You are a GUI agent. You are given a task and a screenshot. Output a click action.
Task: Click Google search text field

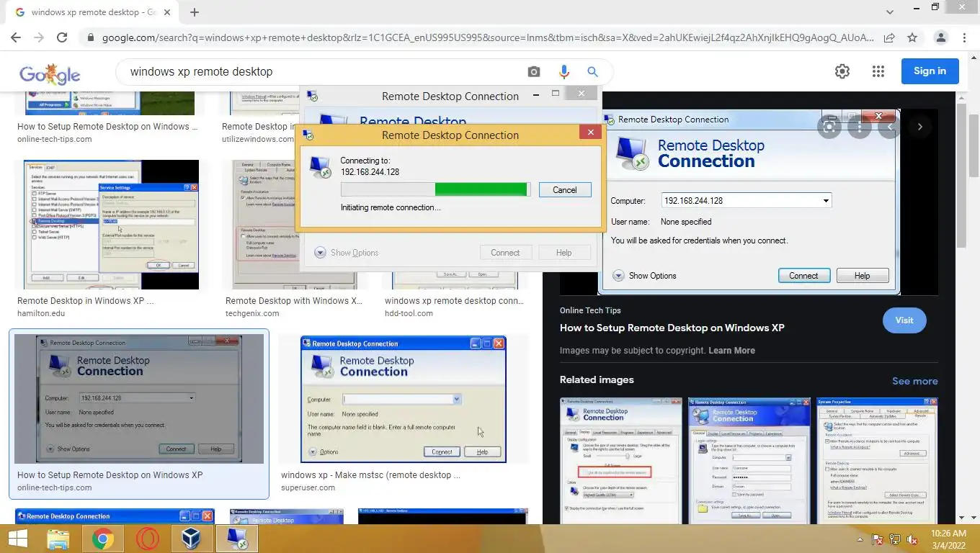pos(324,71)
